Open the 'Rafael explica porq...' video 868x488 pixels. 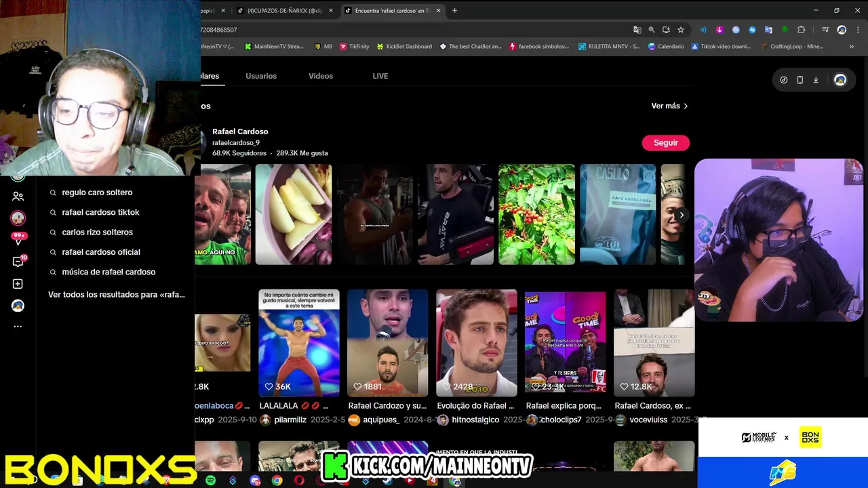point(566,343)
